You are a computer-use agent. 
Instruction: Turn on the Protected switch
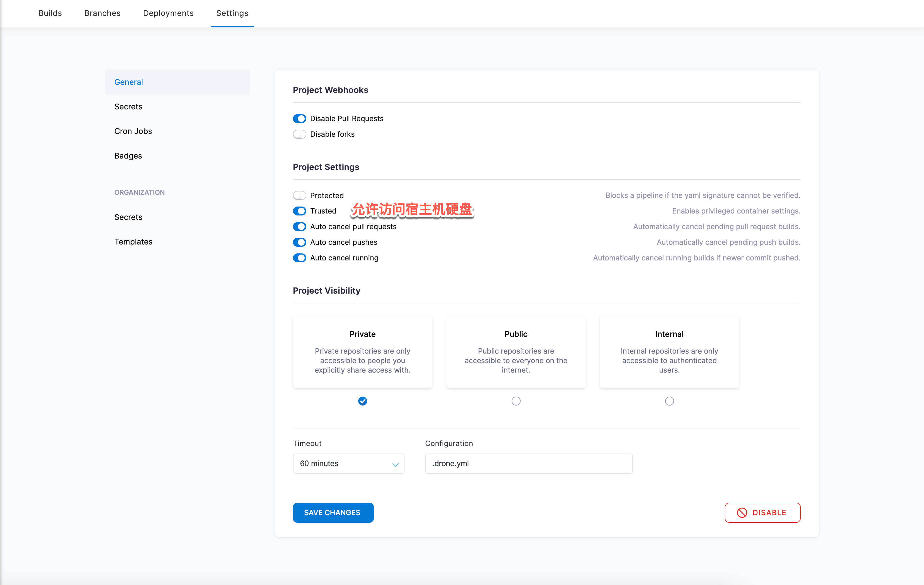tap(299, 195)
